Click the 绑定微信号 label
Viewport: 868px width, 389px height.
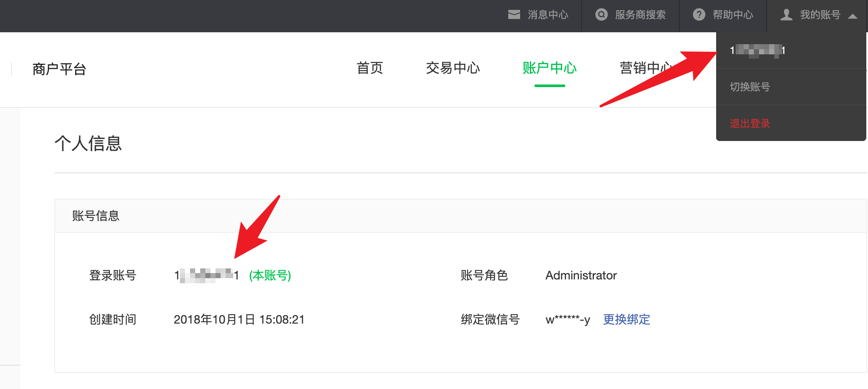[490, 319]
